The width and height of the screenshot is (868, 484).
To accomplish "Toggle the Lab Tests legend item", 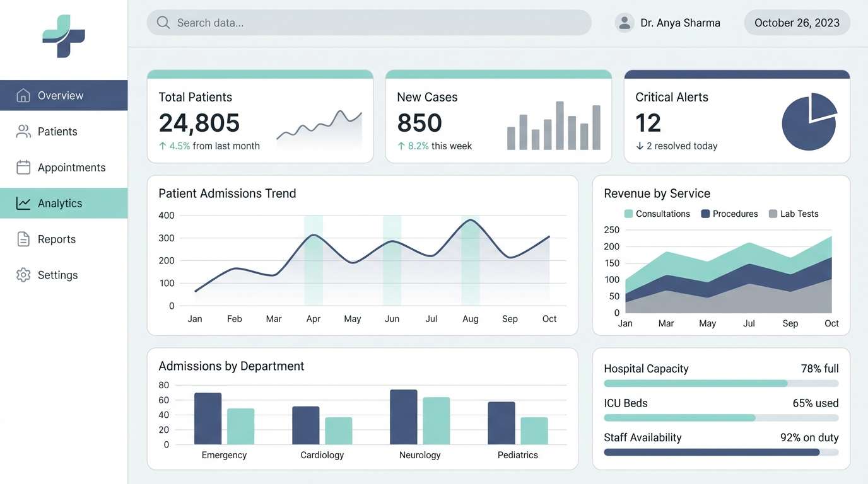I will [x=794, y=214].
